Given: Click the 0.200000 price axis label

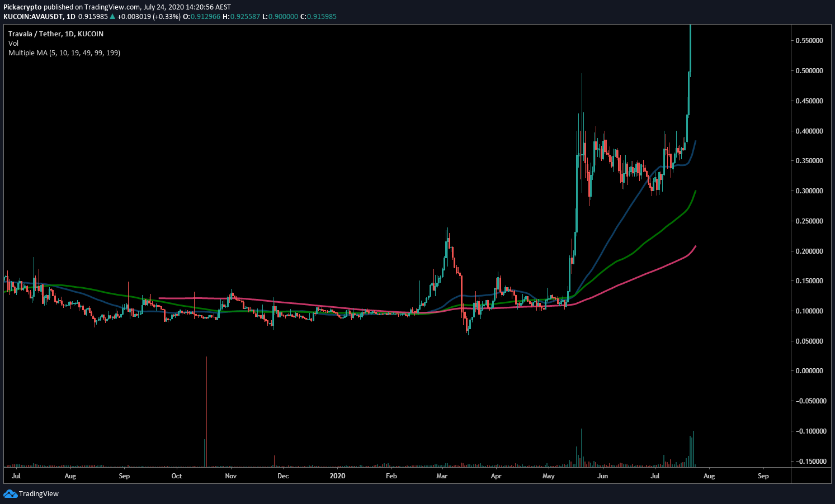Looking at the screenshot, I should point(809,251).
